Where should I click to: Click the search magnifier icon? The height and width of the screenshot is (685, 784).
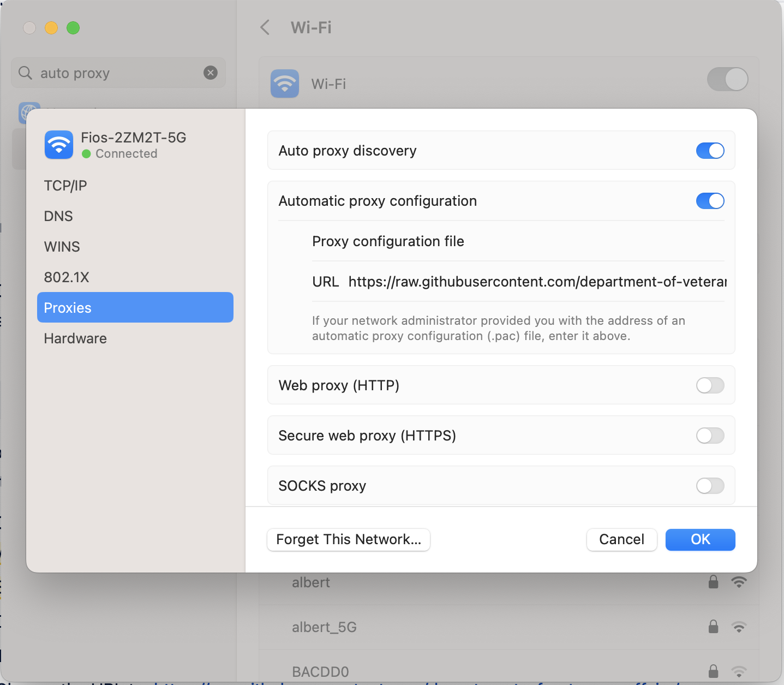pyautogui.click(x=25, y=73)
